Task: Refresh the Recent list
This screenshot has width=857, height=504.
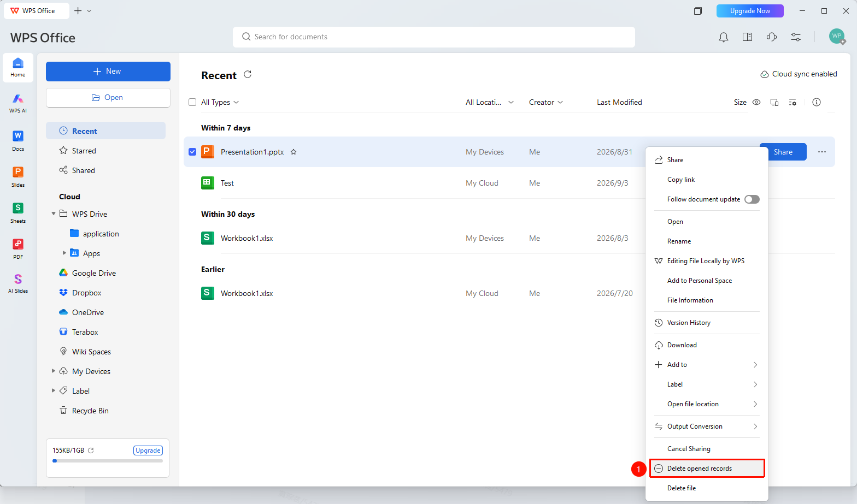Action: (x=248, y=74)
